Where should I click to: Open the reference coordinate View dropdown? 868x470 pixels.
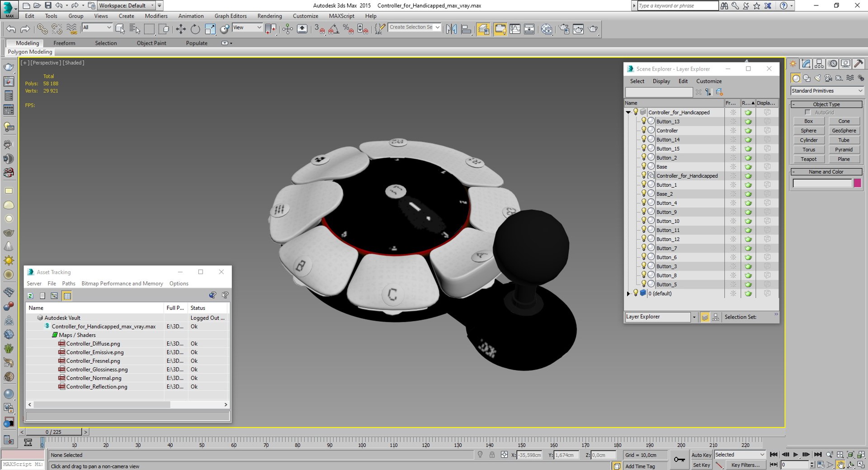pyautogui.click(x=247, y=28)
